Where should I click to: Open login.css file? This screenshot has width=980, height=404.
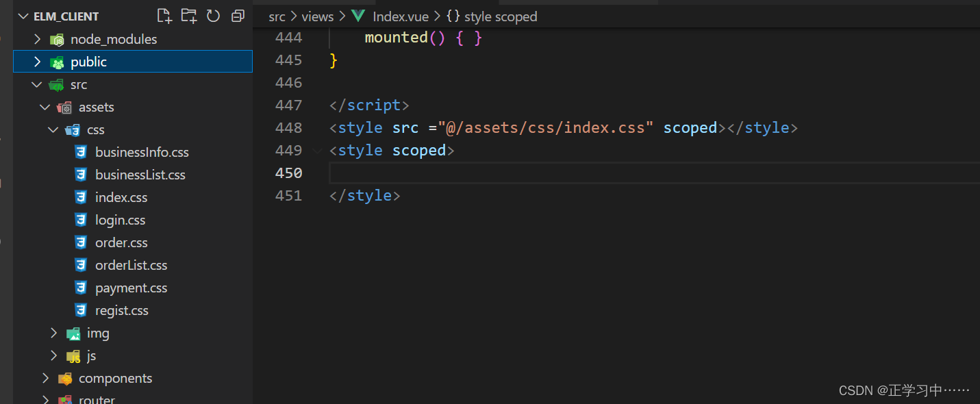coord(121,220)
